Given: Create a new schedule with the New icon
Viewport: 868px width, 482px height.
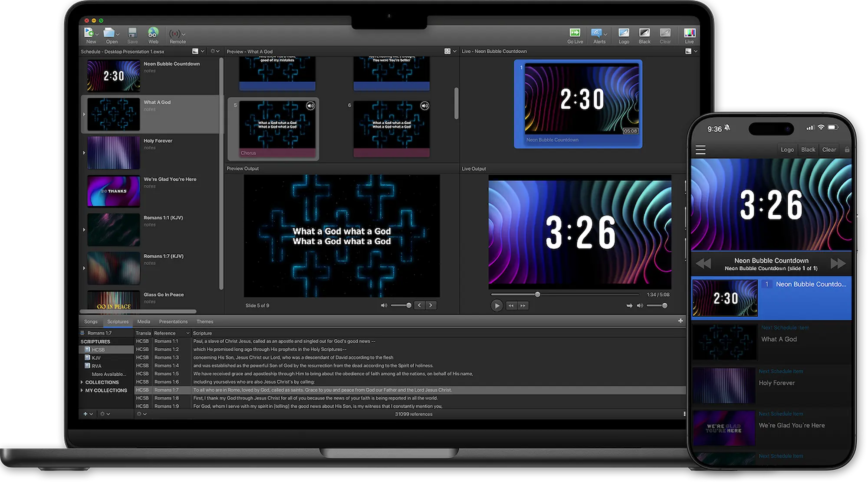Looking at the screenshot, I should 88,32.
